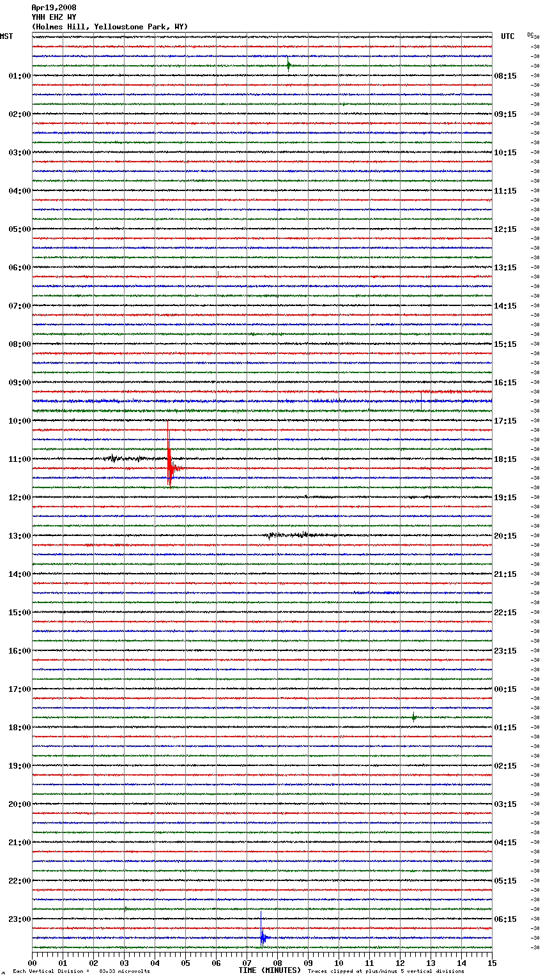The height and width of the screenshot is (980, 543).
Task: Click minute tick label 12 on bottom axis
Action: point(401,963)
